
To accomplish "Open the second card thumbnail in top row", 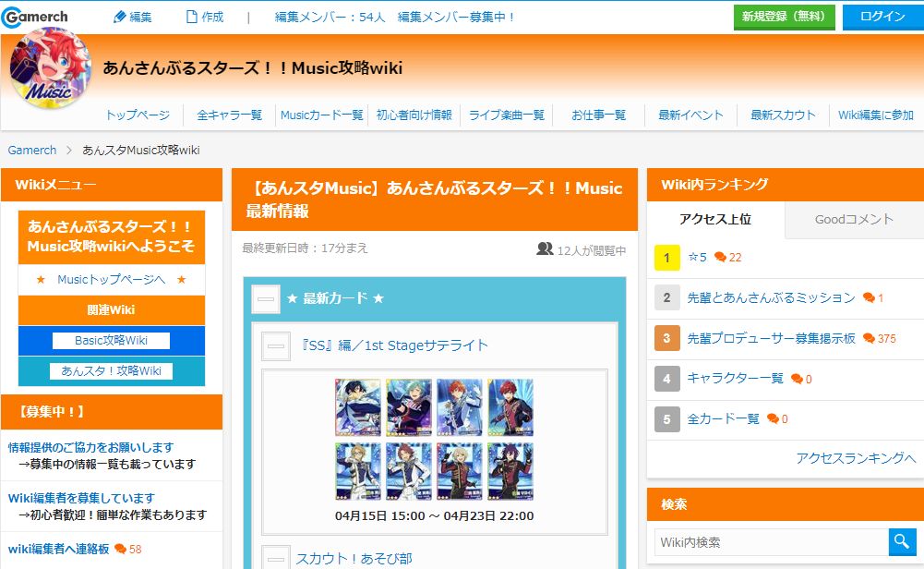I will pyautogui.click(x=409, y=407).
